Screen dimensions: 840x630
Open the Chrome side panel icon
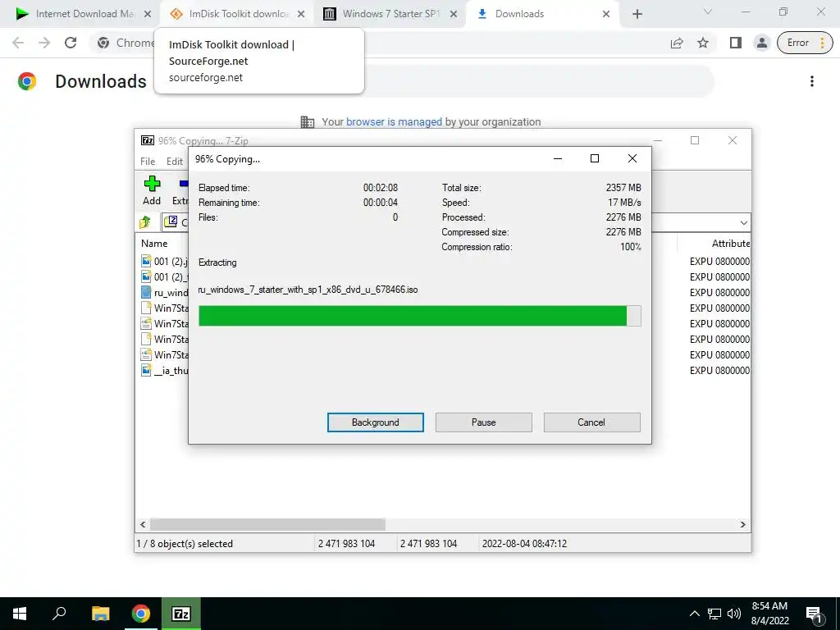tap(736, 43)
